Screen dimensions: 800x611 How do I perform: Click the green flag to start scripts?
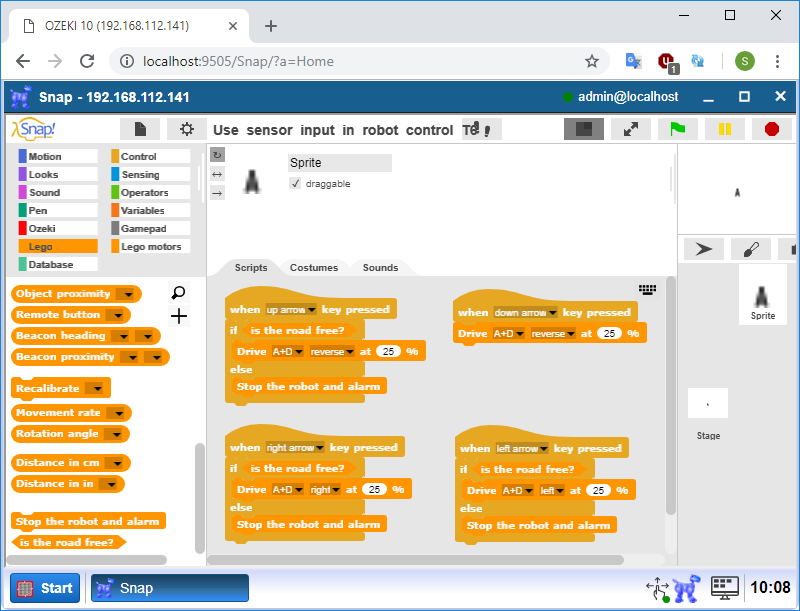click(x=678, y=129)
